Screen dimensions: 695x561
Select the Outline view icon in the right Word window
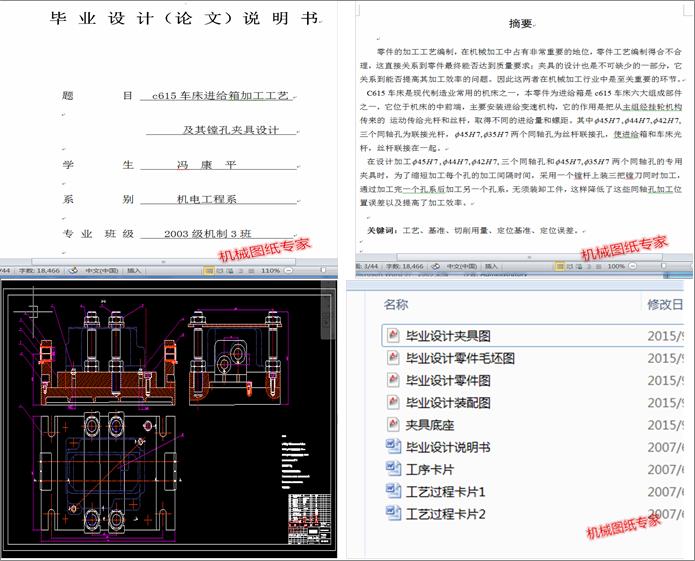coord(590,266)
